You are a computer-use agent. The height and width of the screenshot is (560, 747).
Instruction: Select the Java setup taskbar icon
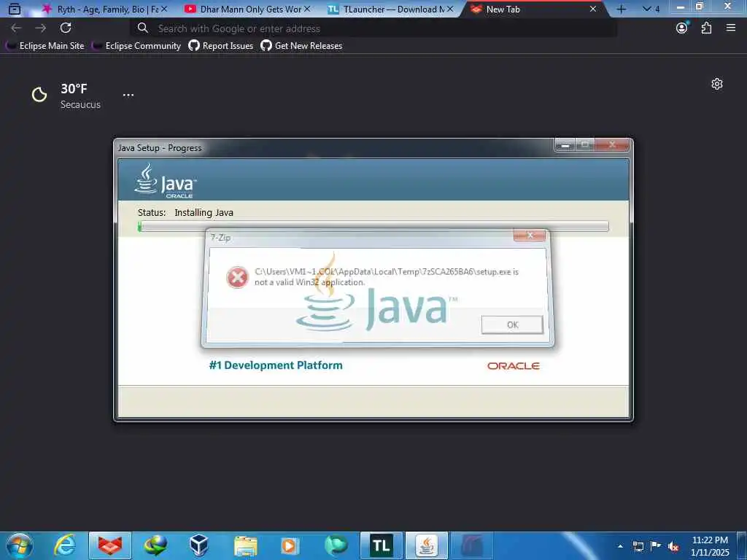pos(426,545)
